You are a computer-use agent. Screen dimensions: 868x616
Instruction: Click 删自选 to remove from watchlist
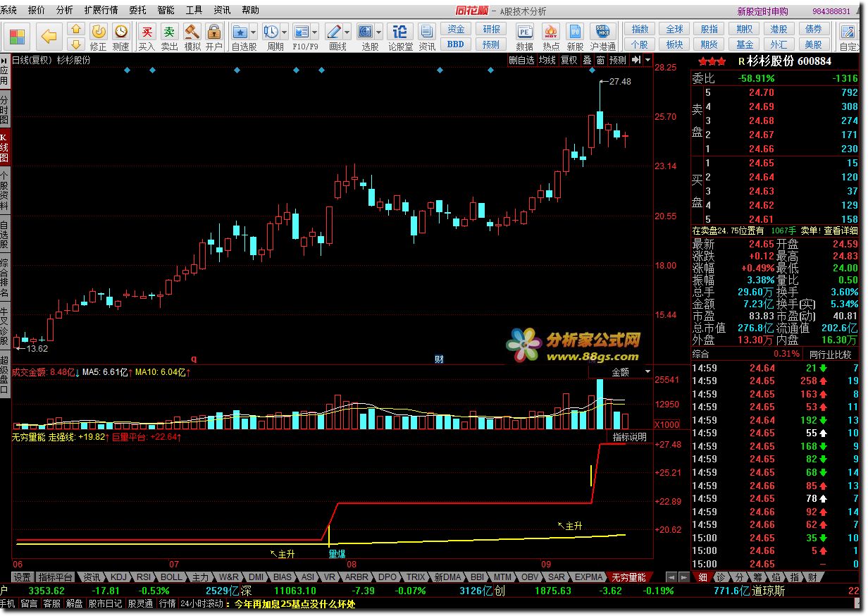[x=522, y=61]
